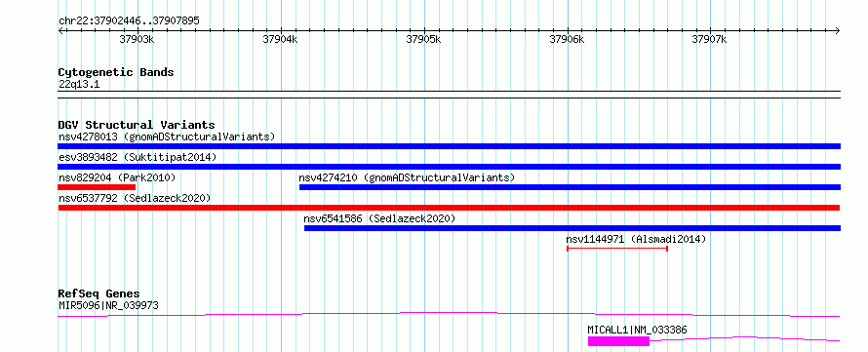The width and height of the screenshot is (868, 352).
Task: Click the 37905k ruler tick label
Action: point(423,39)
